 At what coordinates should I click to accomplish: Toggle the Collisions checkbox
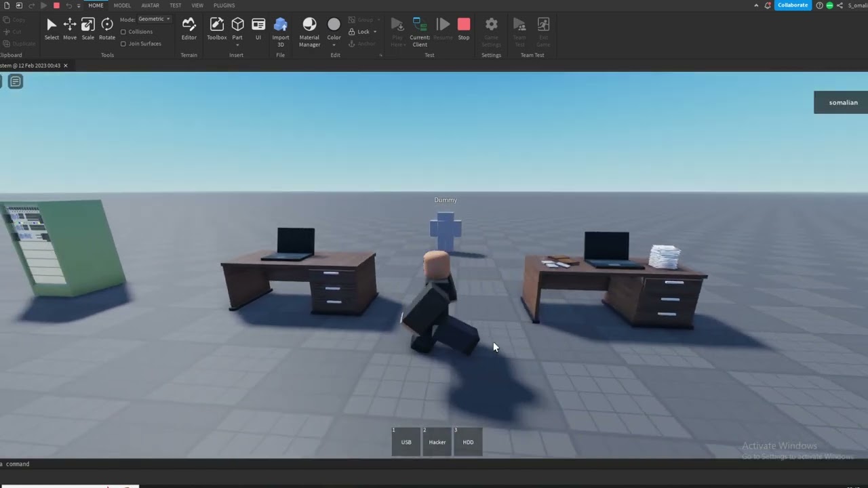(x=123, y=32)
